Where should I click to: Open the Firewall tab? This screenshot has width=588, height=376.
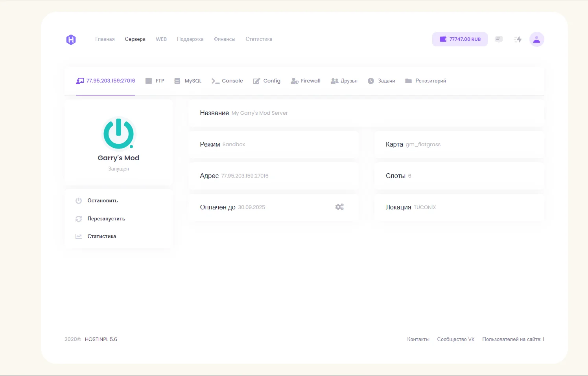click(306, 81)
